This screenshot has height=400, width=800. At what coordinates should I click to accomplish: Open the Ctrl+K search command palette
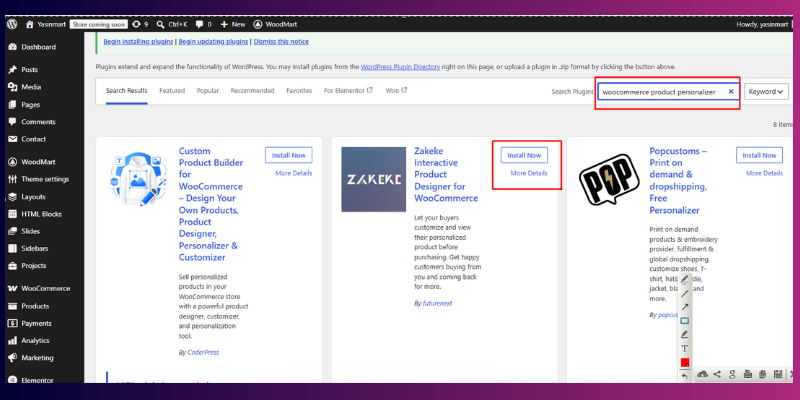click(x=172, y=24)
